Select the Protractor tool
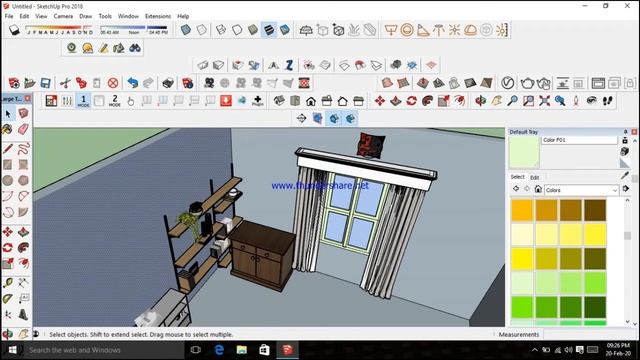Screen dimensions: 640x360 coord(8,299)
